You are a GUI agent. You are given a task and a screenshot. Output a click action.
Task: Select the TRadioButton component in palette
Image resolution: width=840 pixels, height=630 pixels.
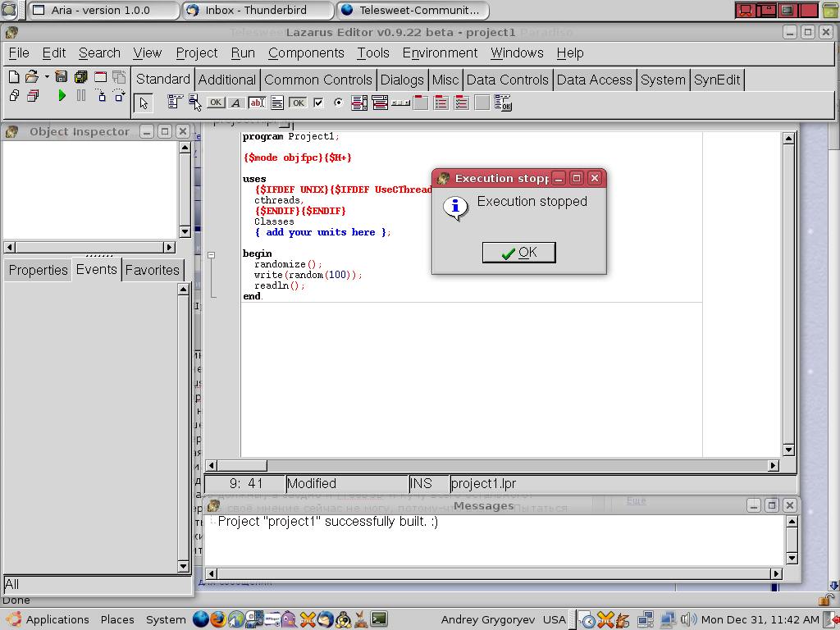click(x=339, y=103)
